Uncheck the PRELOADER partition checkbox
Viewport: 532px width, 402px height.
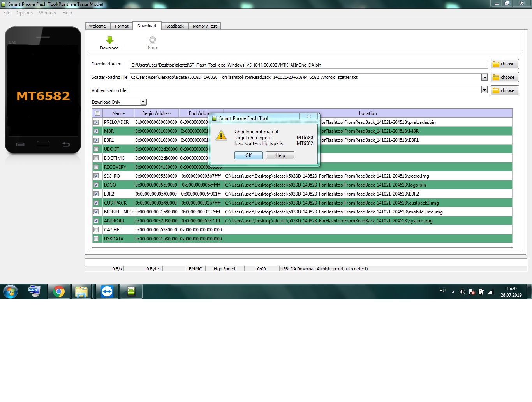point(96,122)
